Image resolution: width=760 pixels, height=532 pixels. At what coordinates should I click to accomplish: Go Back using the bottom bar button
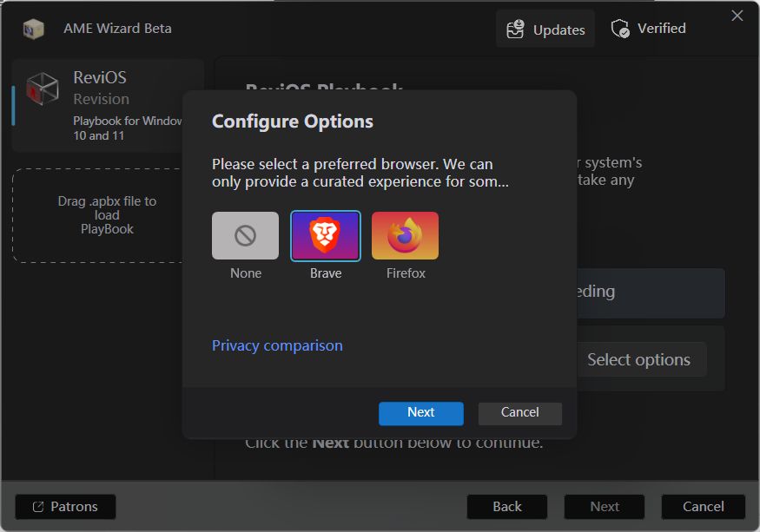tap(507, 507)
